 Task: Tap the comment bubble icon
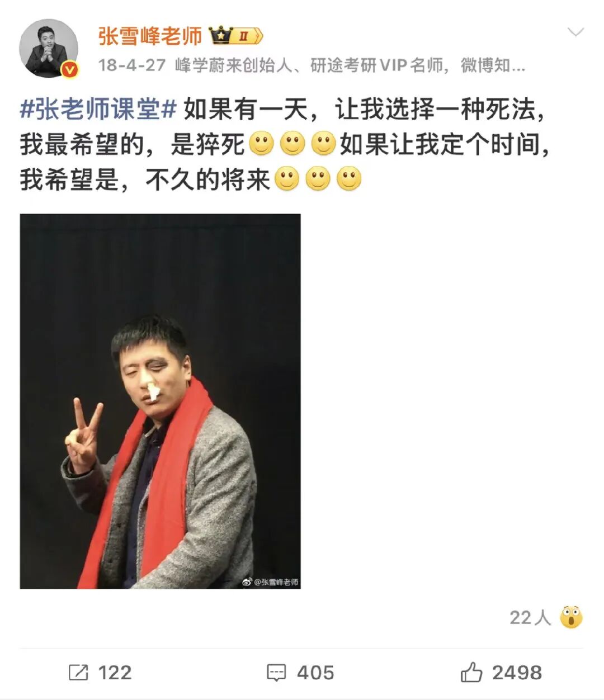(276, 673)
